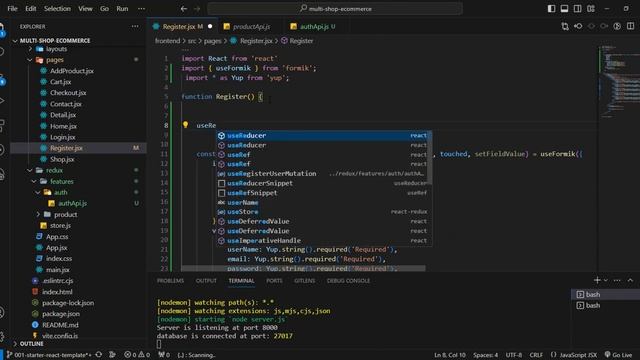
Task: Click the synchronize changes status icon
Action: [99, 355]
